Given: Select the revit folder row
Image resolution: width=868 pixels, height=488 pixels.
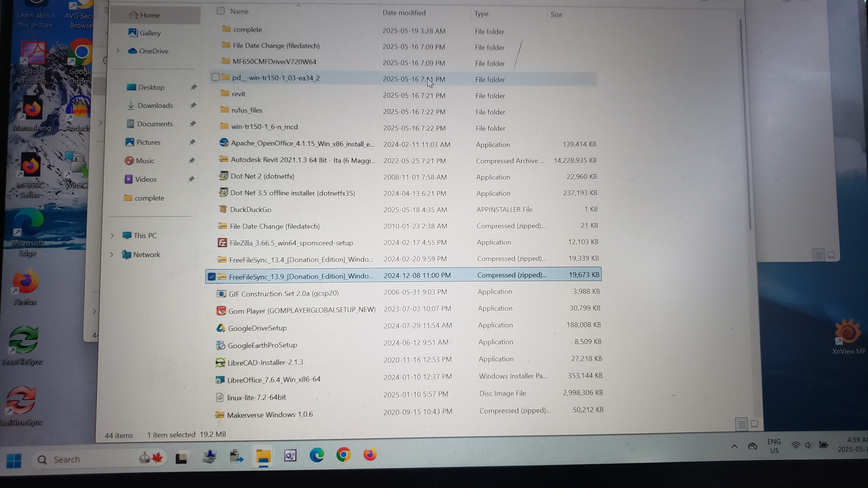Looking at the screenshot, I should (403, 95).
